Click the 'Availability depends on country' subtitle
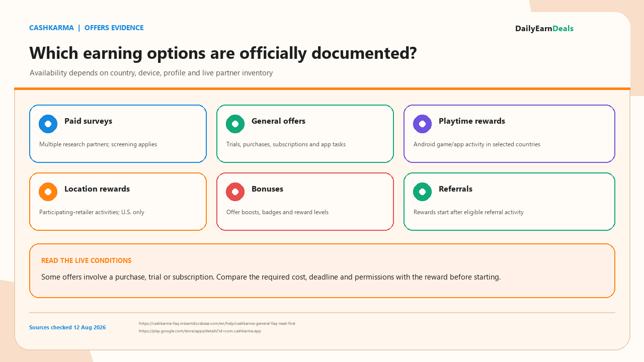 [151, 73]
